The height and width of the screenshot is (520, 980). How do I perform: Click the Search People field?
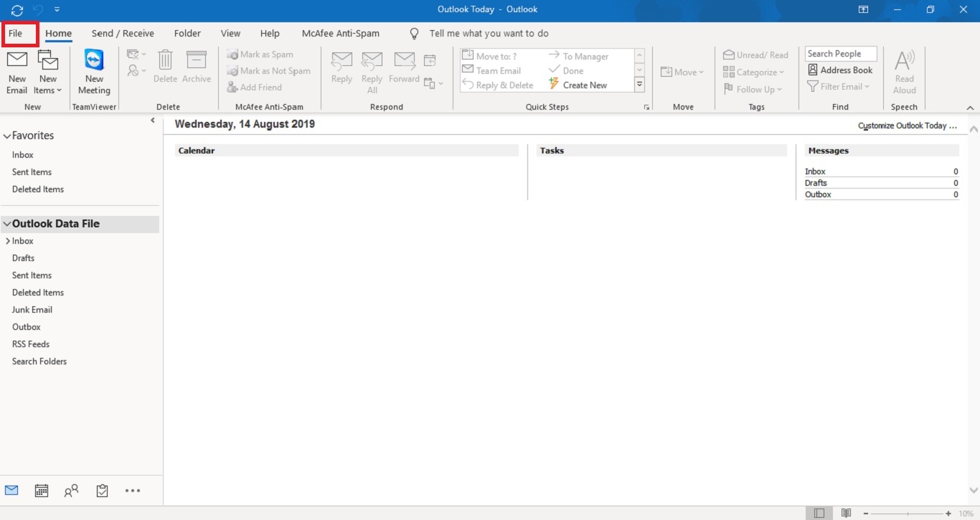tap(841, 54)
